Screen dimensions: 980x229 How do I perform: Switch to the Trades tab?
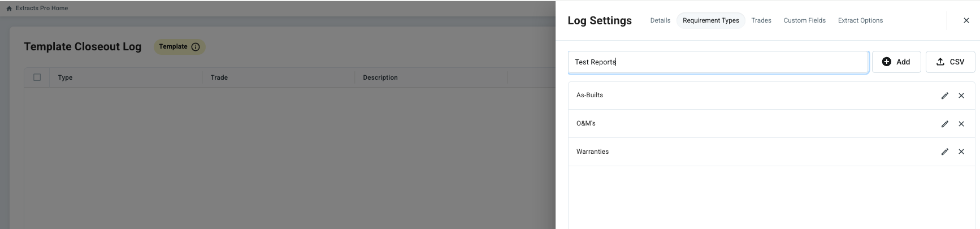click(761, 20)
